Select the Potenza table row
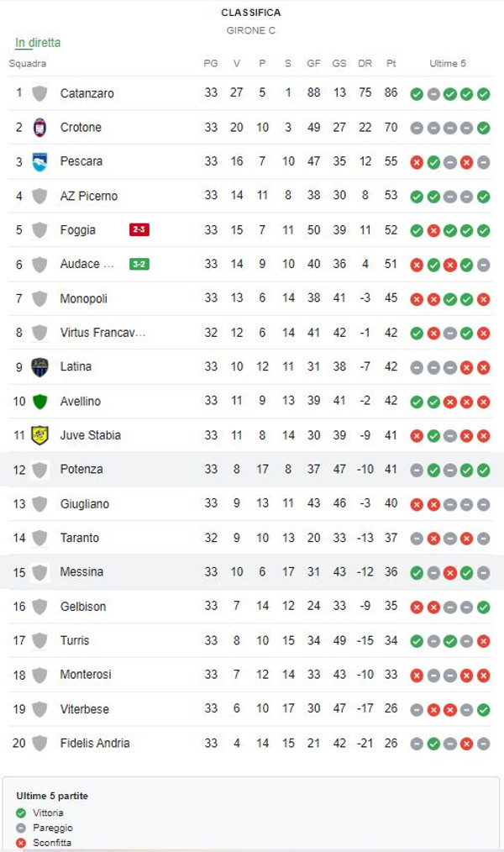Image resolution: width=504 pixels, height=852 pixels. coord(252,469)
